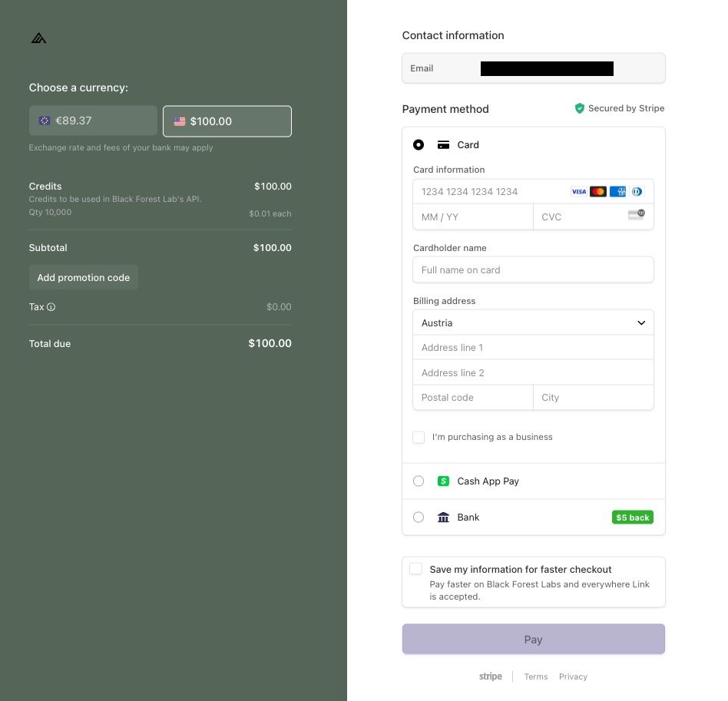Click the Address line 1 field
Viewport: 728px width, 701px height.
[x=533, y=347]
